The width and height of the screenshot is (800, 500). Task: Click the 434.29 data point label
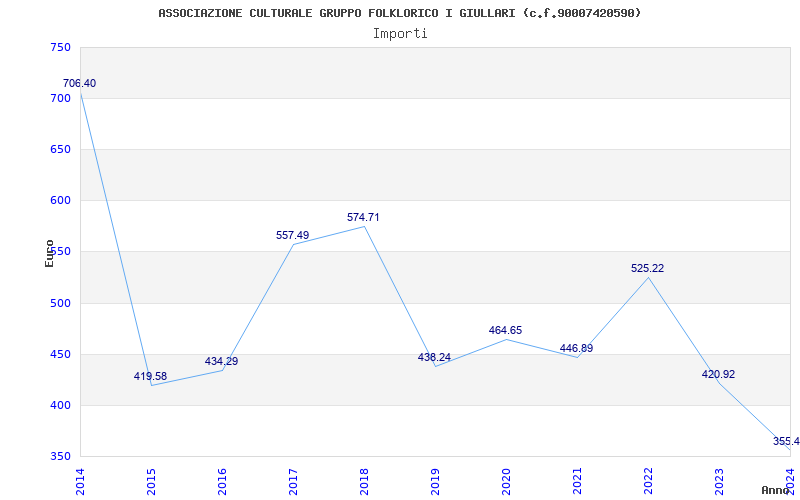click(221, 361)
